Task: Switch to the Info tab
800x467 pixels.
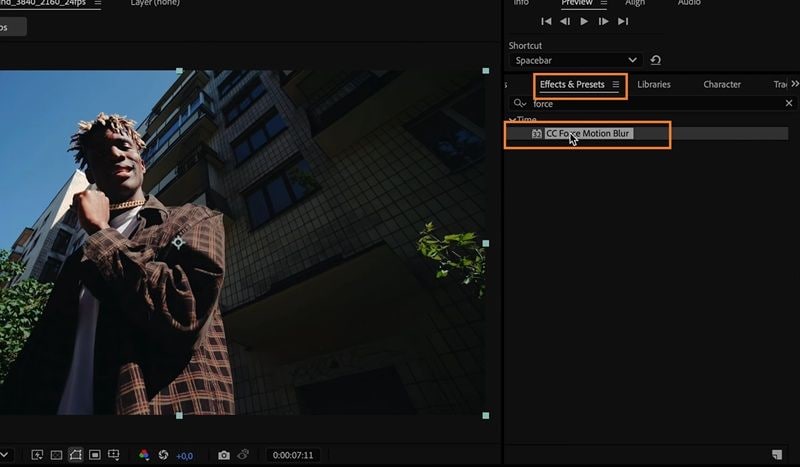Action: pos(521,3)
